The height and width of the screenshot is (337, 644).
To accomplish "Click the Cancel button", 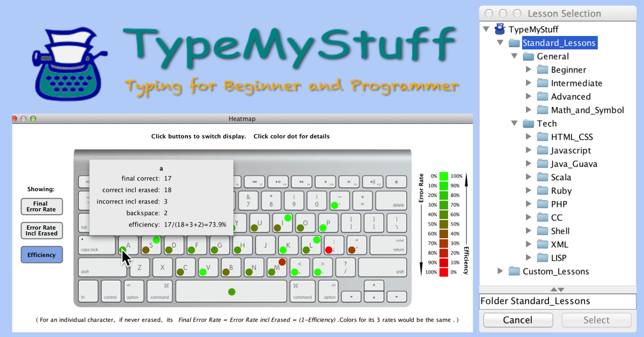I will pyautogui.click(x=517, y=320).
